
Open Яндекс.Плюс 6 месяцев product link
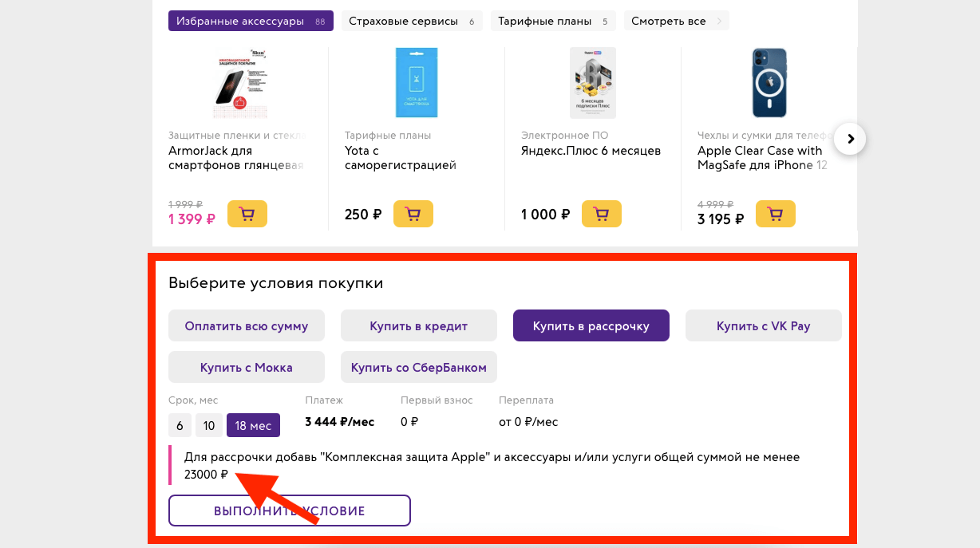[591, 151]
